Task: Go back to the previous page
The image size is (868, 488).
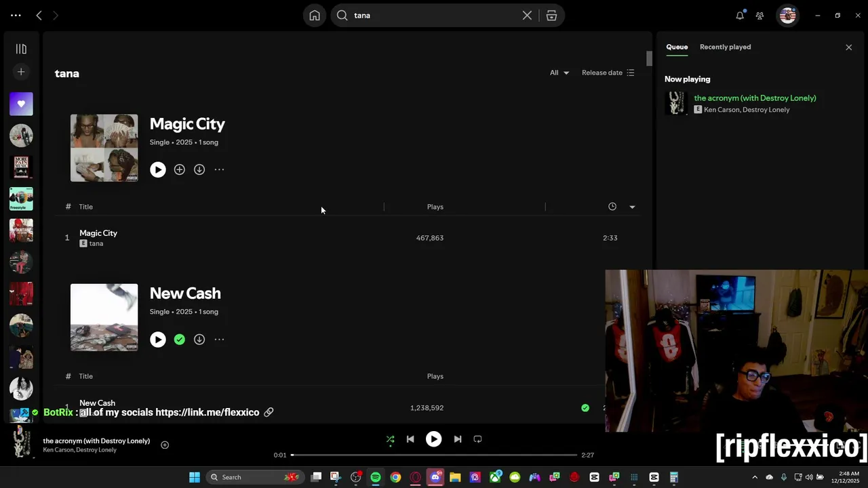Action: (x=39, y=16)
